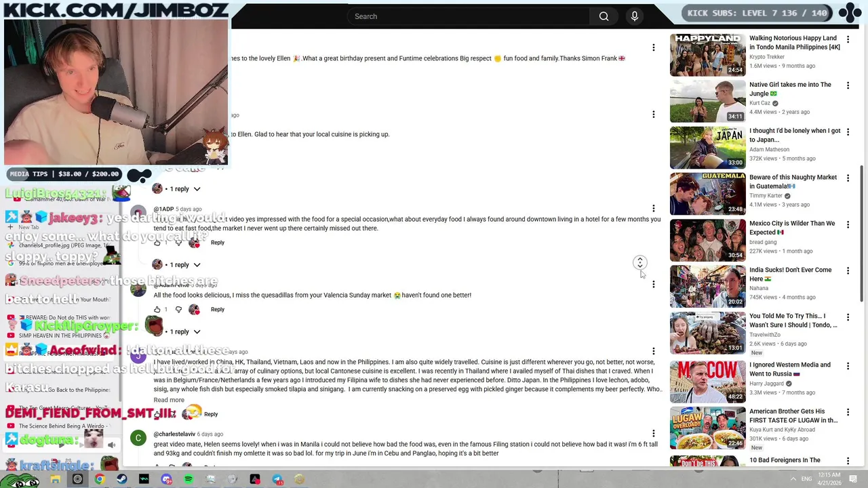Open comment menu for 'Glad to hear' Ellen comment
Viewport: 868px width, 488px height.
(654, 115)
